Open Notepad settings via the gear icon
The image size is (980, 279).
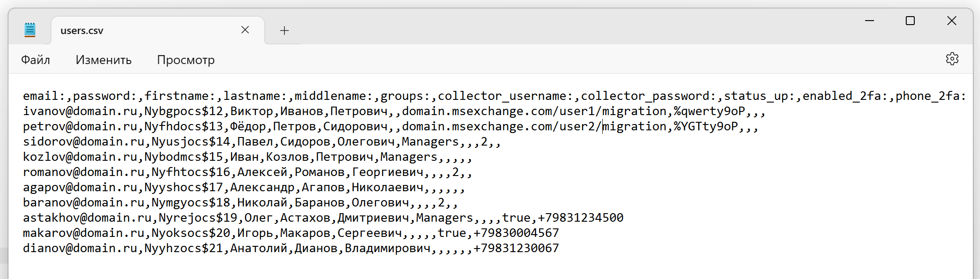click(952, 59)
